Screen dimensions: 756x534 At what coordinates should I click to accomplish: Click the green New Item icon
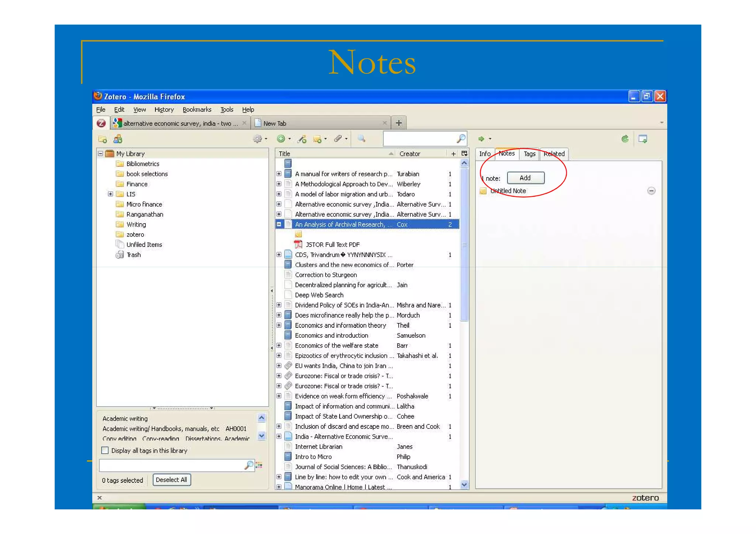click(x=281, y=139)
